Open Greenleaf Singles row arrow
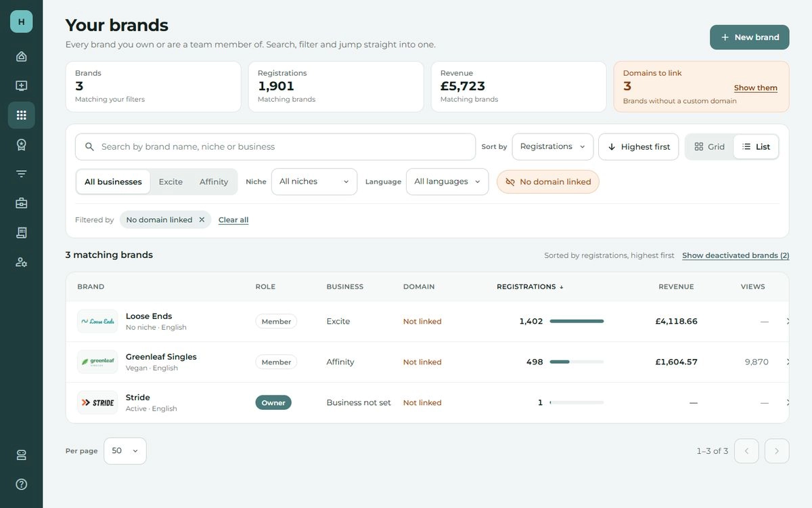 click(788, 362)
